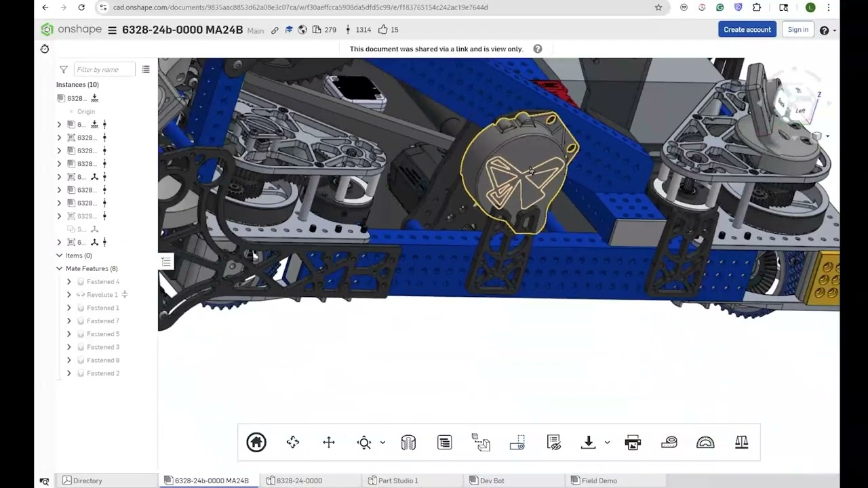
Task: Select the Fastened 3 mate feature
Action: (x=102, y=347)
